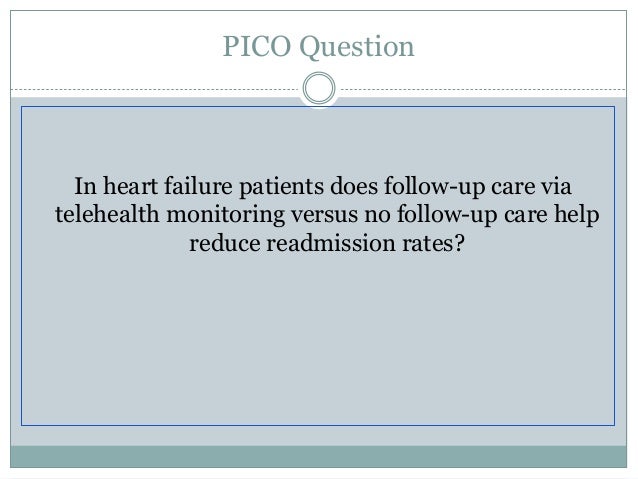
Task: Click the word "failure" in the first line
Action: click(x=198, y=186)
